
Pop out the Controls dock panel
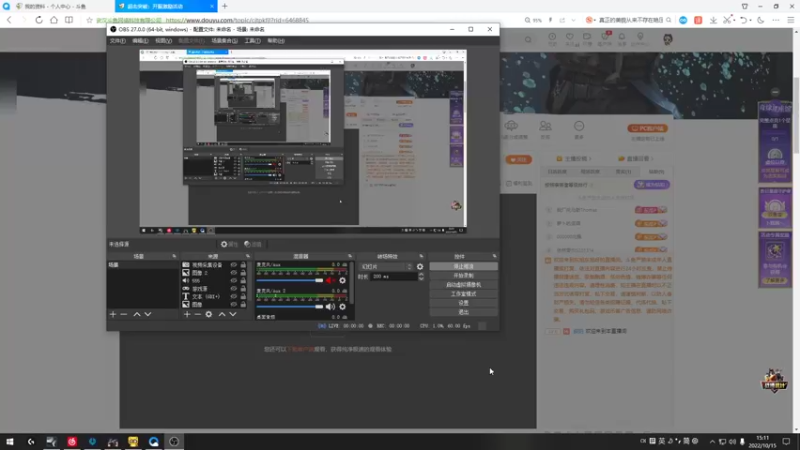(x=494, y=256)
